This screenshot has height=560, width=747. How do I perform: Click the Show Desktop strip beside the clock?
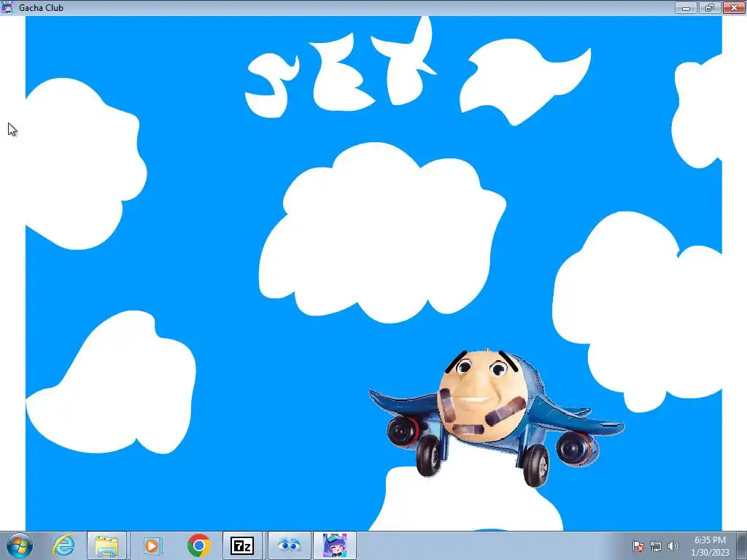(742, 545)
